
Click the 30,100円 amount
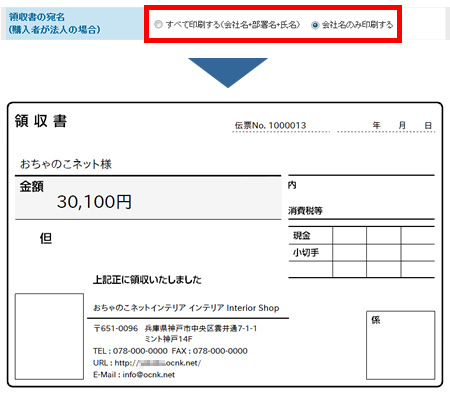pyautogui.click(x=94, y=202)
